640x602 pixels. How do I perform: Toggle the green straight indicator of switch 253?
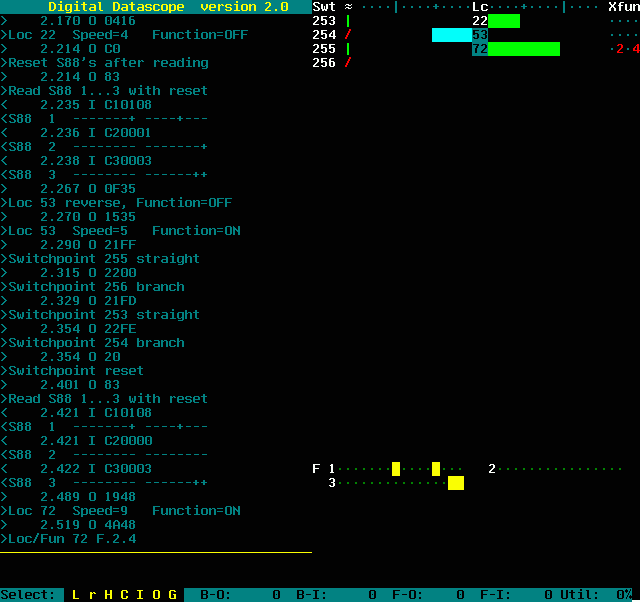click(348, 21)
